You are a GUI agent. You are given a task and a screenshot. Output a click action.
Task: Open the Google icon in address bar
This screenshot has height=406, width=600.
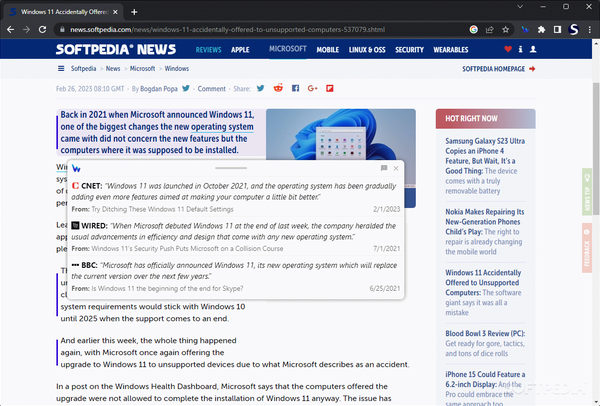pyautogui.click(x=473, y=29)
